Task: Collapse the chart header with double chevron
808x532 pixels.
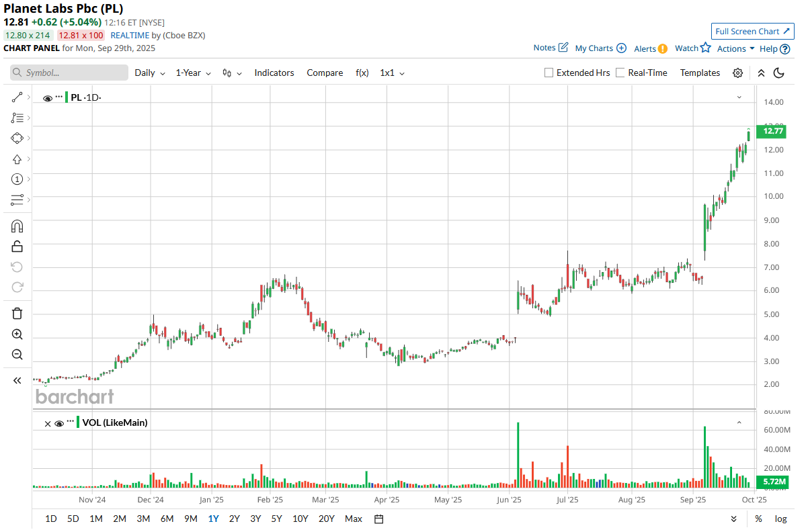Action: pyautogui.click(x=761, y=73)
